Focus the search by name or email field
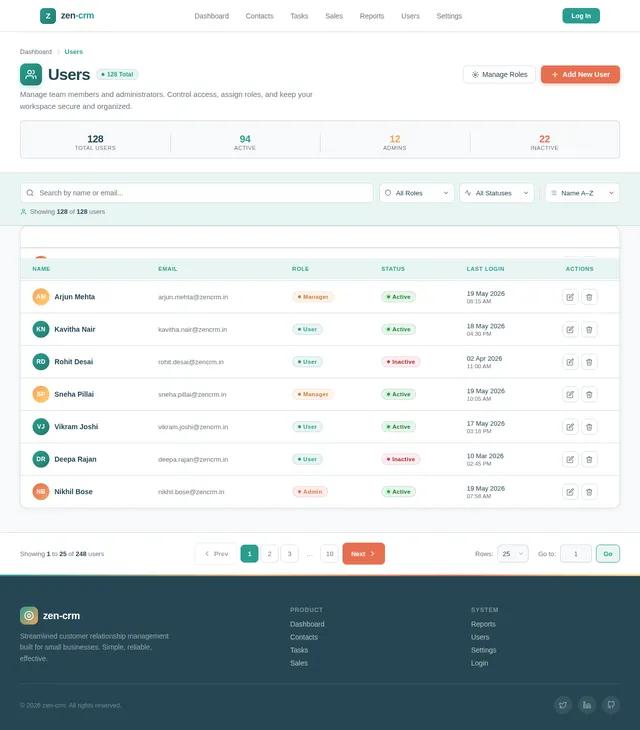The image size is (640, 730). click(196, 193)
